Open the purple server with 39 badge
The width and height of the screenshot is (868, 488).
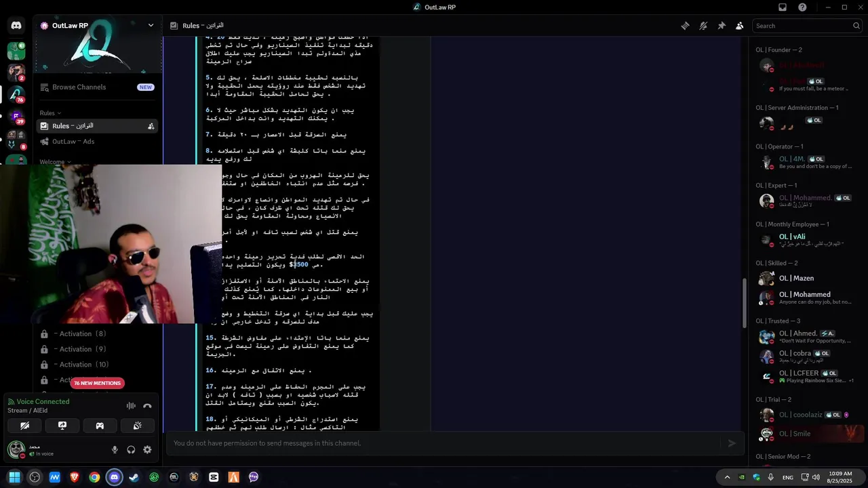(x=16, y=117)
